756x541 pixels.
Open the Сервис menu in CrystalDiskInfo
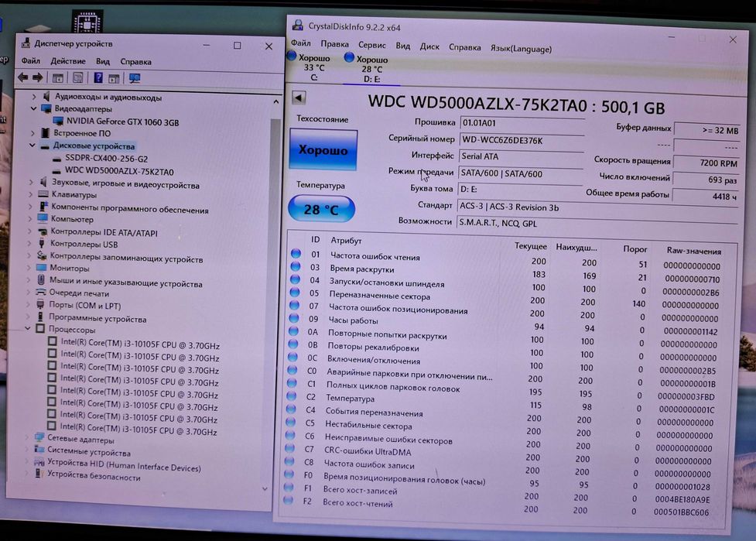point(371,45)
